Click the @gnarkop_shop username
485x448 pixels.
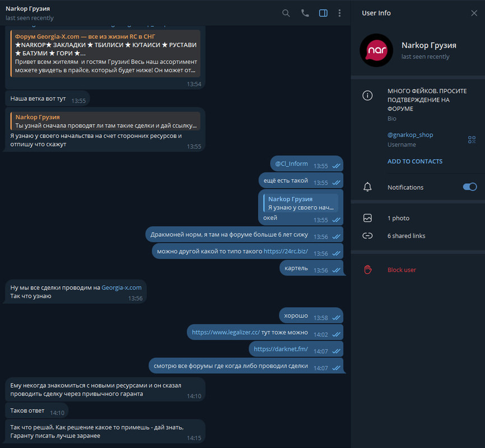[410, 135]
